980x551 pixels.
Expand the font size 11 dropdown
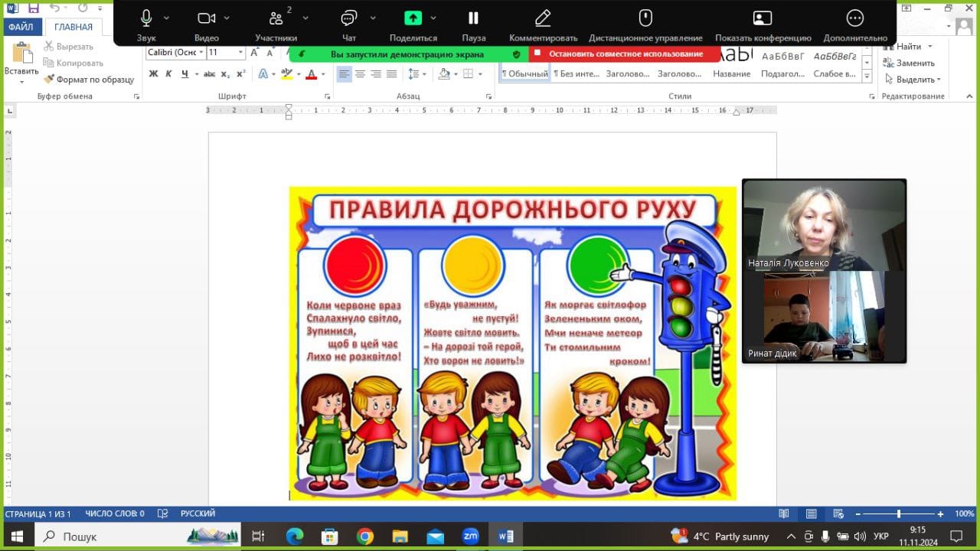pos(240,53)
